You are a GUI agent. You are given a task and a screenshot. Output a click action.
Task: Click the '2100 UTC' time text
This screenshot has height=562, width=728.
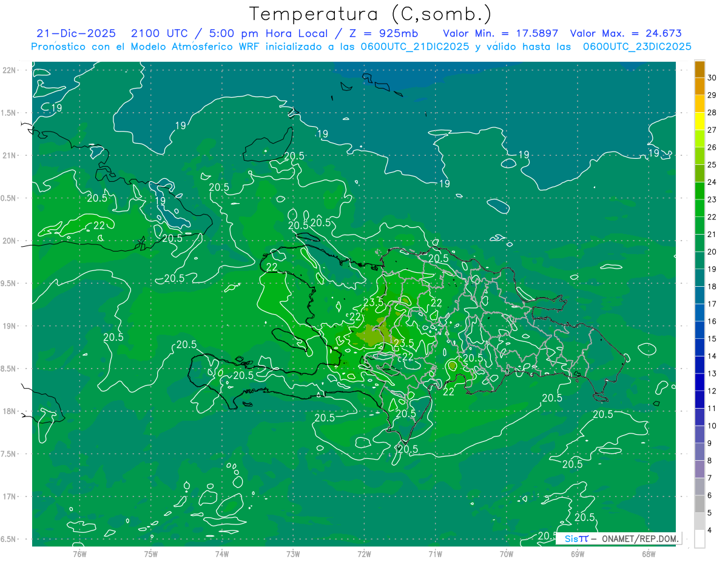pos(161,33)
